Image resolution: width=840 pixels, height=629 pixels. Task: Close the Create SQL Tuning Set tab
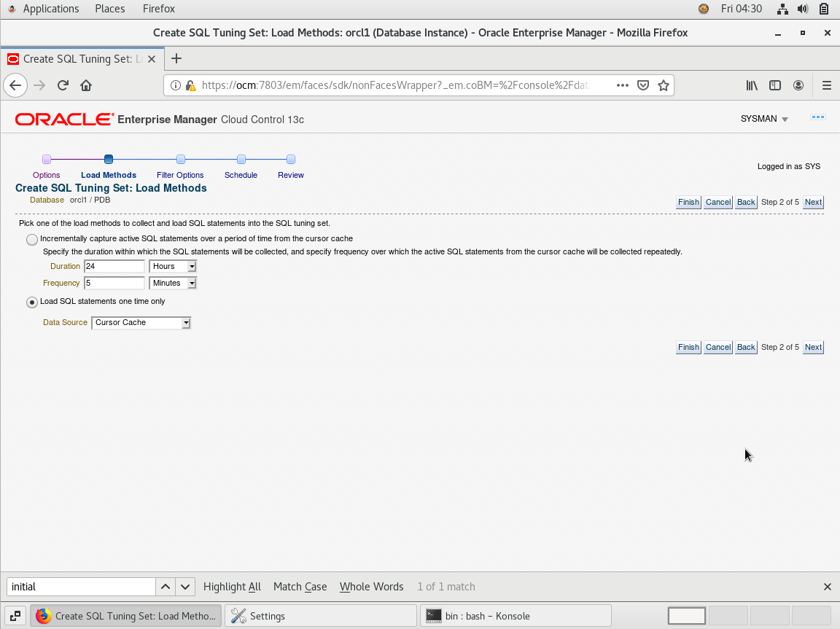pos(152,59)
